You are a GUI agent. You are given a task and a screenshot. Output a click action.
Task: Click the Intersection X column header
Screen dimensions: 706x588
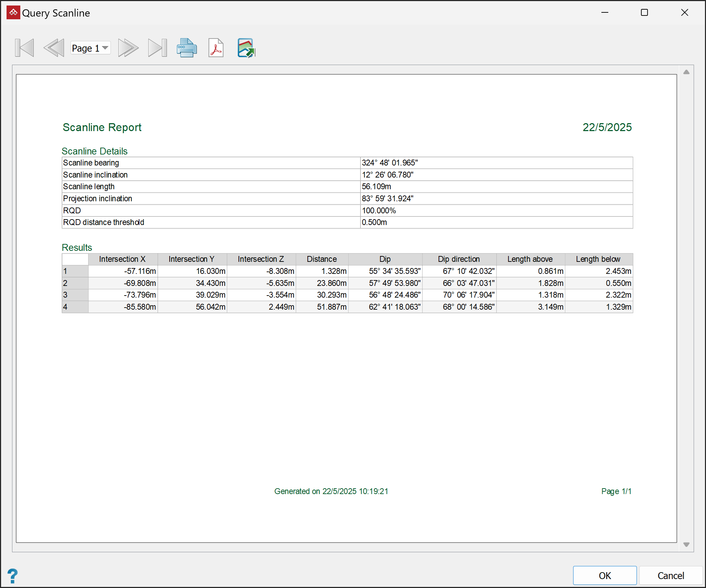(123, 259)
